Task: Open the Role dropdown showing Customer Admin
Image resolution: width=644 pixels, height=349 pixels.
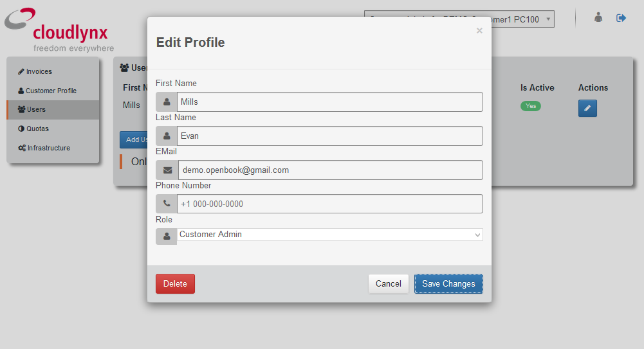Action: pyautogui.click(x=330, y=235)
